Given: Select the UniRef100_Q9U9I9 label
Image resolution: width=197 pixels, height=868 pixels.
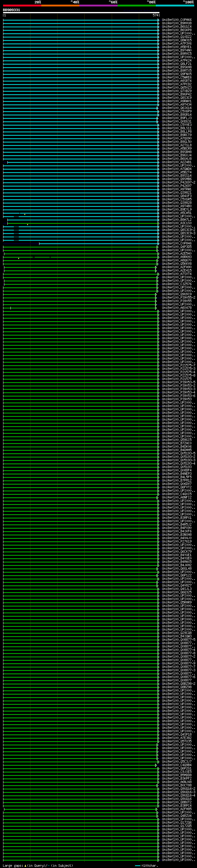Looking at the screenshot, I should [177, 294].
